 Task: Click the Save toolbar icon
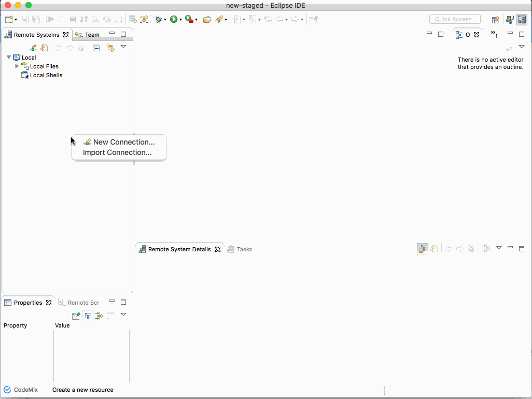pyautogui.click(x=24, y=19)
